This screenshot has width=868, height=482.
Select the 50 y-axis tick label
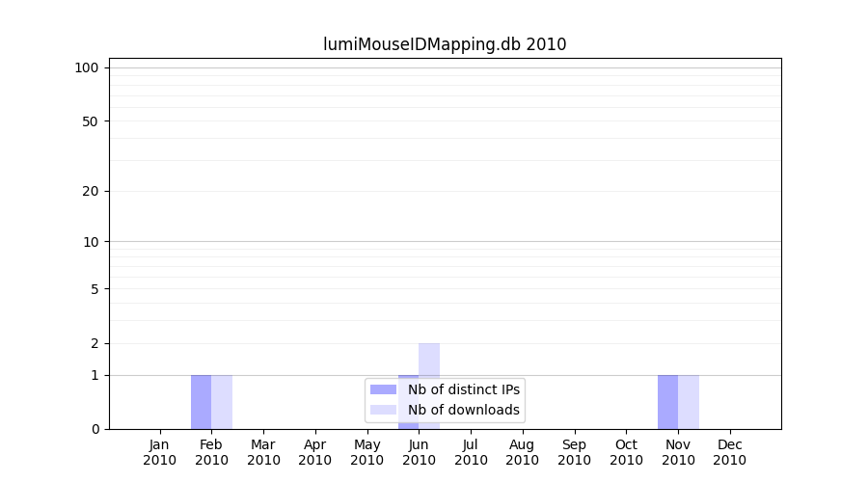(91, 121)
